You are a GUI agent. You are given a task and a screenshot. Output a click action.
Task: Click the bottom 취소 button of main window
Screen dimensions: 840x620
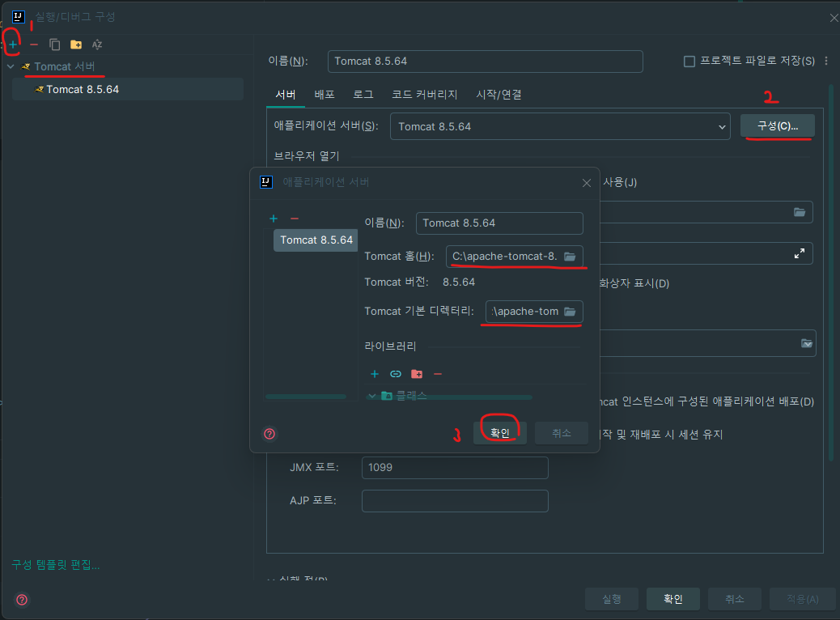click(x=735, y=599)
